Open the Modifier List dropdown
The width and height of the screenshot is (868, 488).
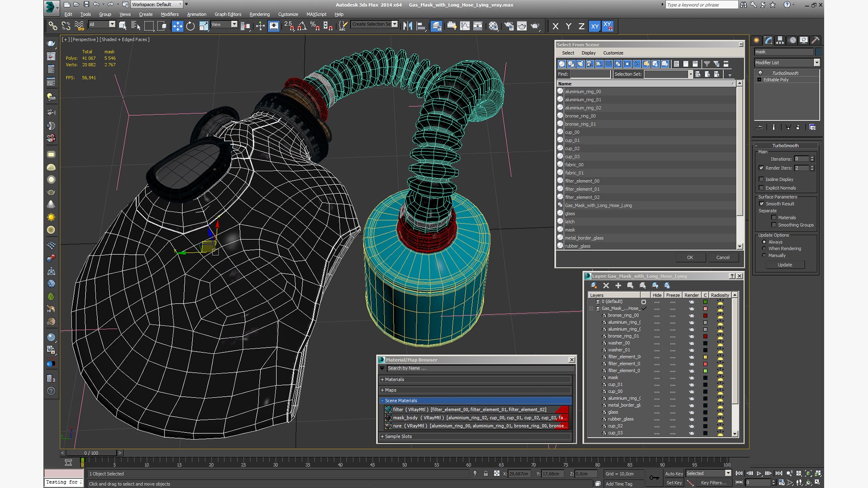816,63
